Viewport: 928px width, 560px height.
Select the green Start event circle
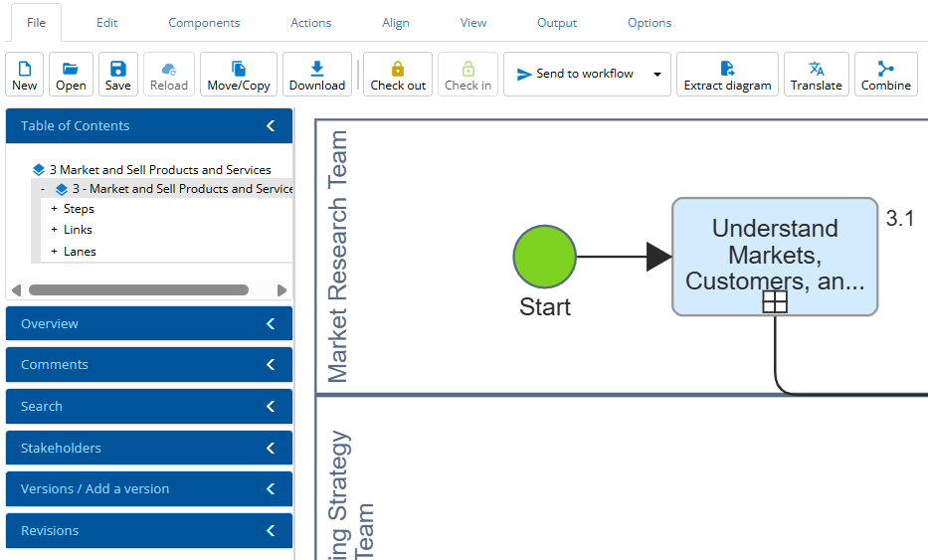point(544,257)
